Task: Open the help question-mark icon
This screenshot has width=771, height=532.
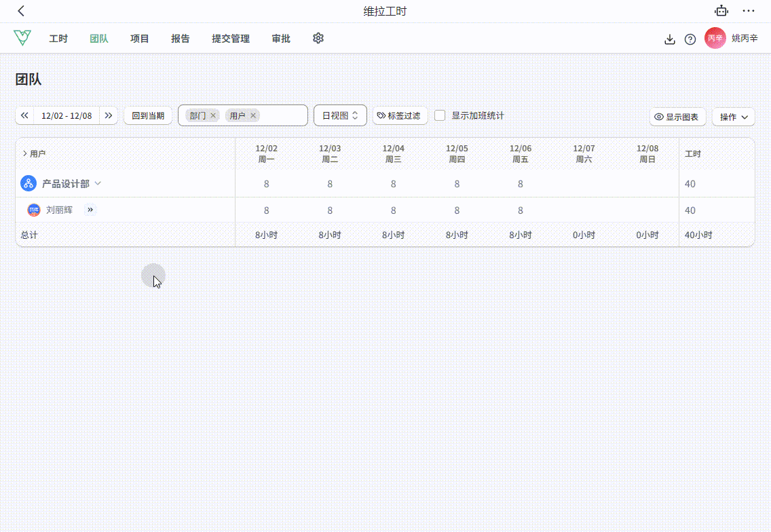Action: pos(690,39)
